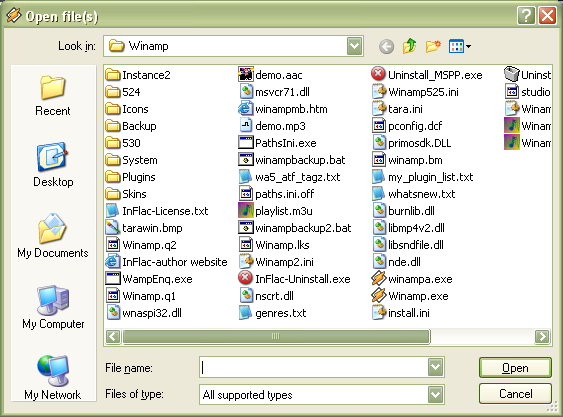The height and width of the screenshot is (417, 563).
Task: Open the Recent places shortcut
Action: pyautogui.click(x=53, y=96)
